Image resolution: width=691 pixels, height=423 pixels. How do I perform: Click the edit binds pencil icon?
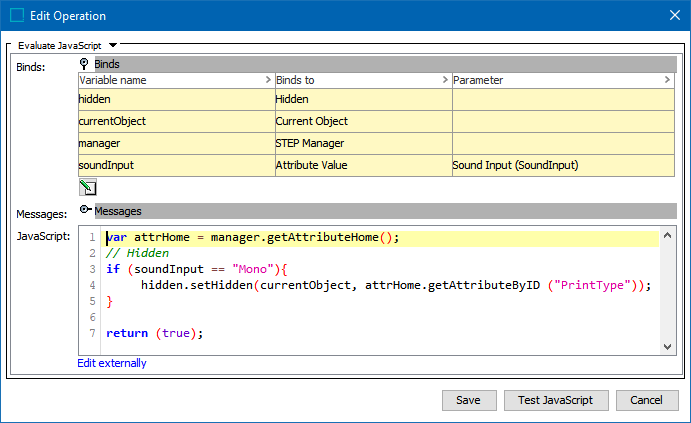(86, 187)
